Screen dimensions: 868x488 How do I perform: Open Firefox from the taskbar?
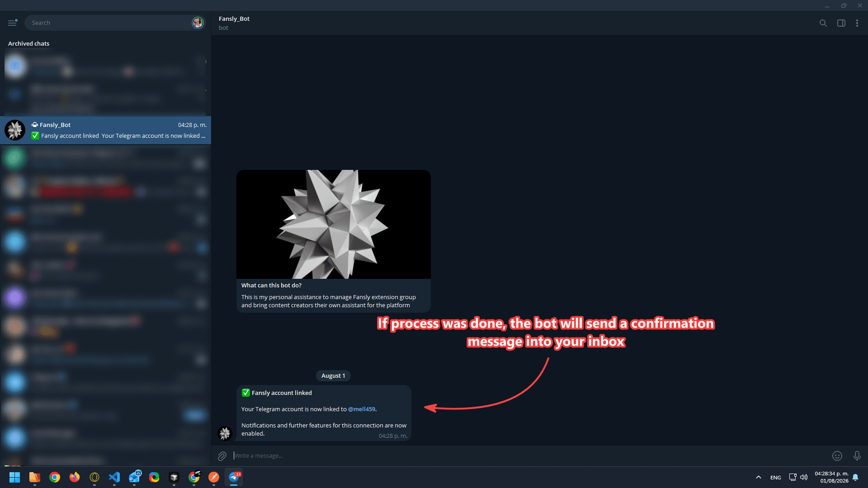click(75, 477)
